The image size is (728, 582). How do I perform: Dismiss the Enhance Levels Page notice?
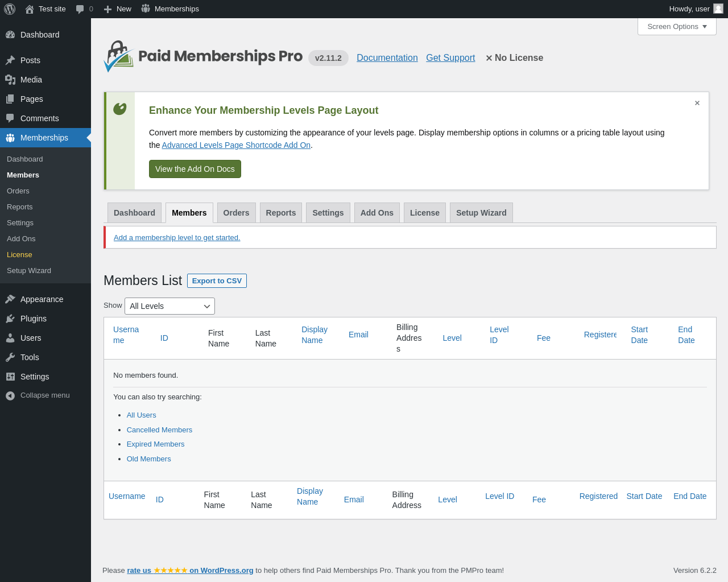tap(697, 103)
